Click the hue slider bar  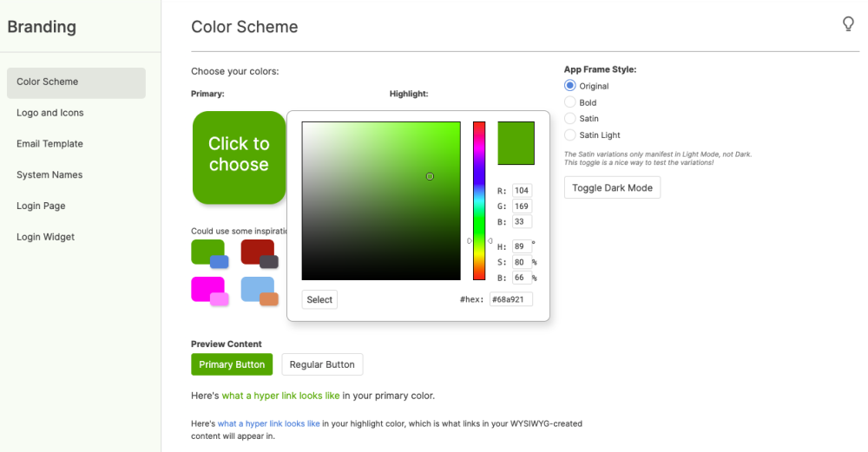pos(479,200)
